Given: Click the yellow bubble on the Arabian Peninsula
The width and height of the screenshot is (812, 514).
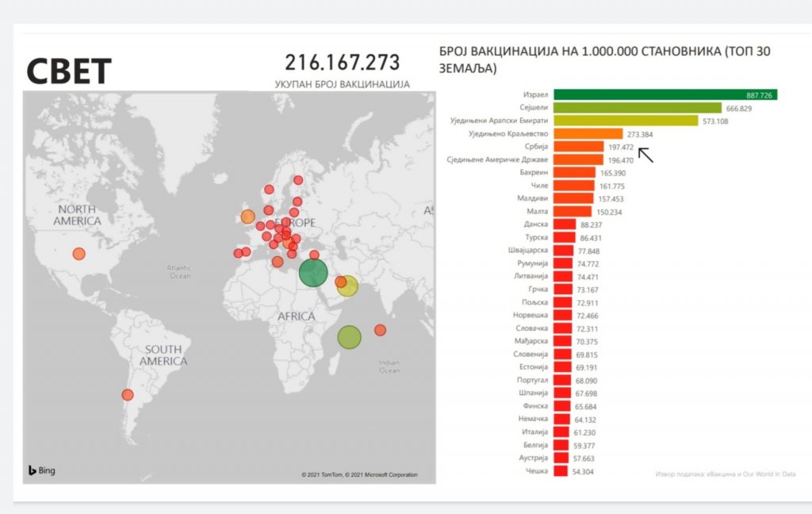Looking at the screenshot, I should (x=348, y=286).
